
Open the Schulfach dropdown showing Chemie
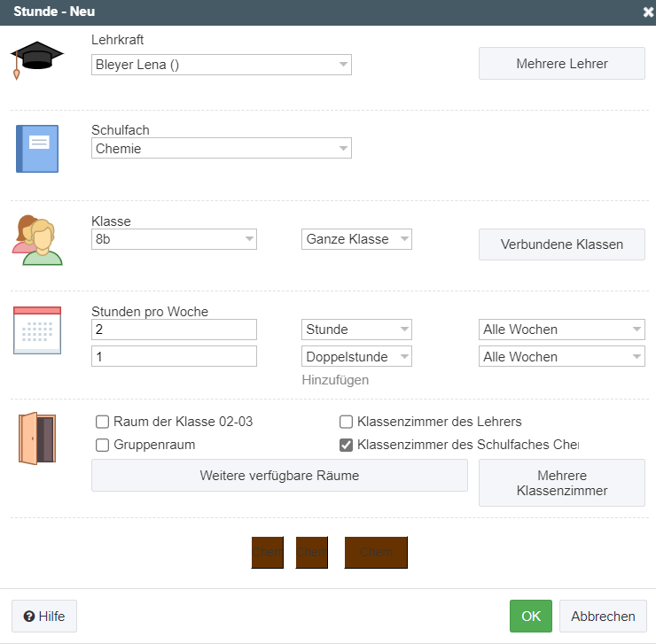point(222,148)
